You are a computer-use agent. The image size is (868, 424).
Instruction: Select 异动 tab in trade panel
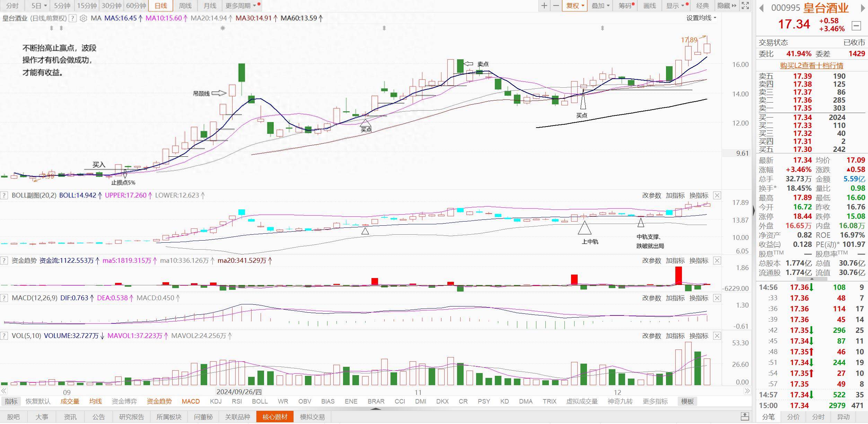point(843,417)
